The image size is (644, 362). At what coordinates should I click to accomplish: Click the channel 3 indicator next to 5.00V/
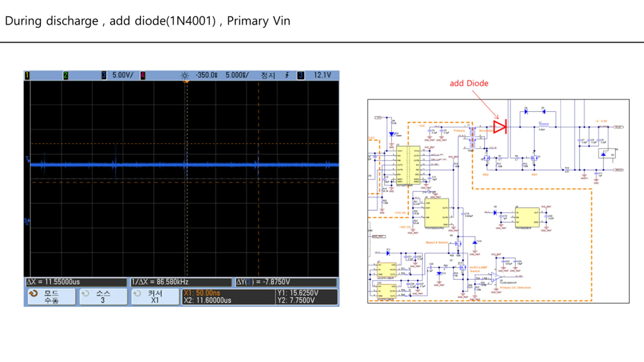click(104, 75)
